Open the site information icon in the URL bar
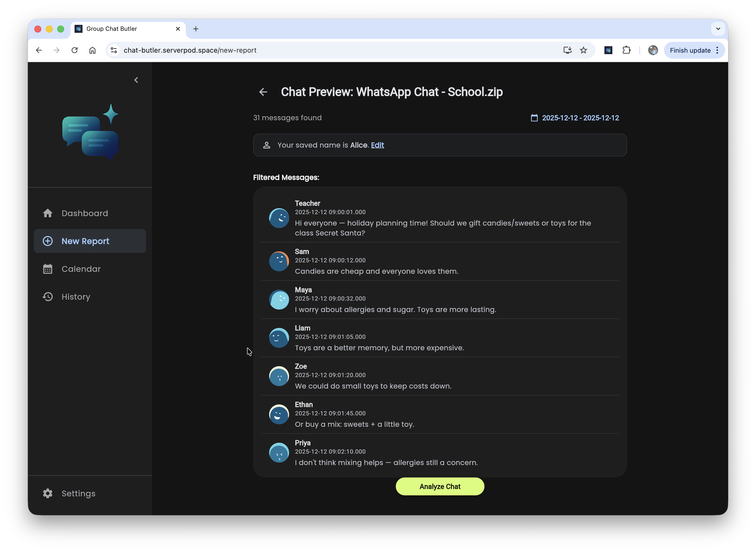 point(114,50)
